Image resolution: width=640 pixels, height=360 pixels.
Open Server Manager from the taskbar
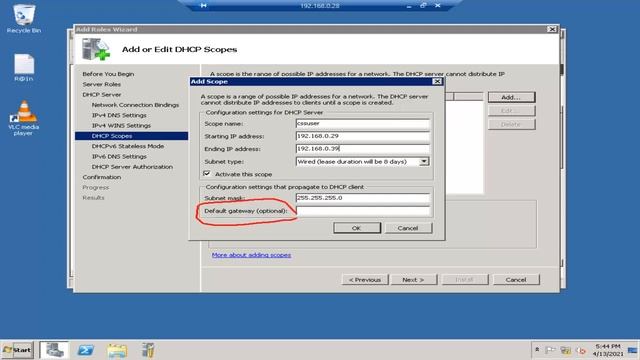click(x=55, y=350)
